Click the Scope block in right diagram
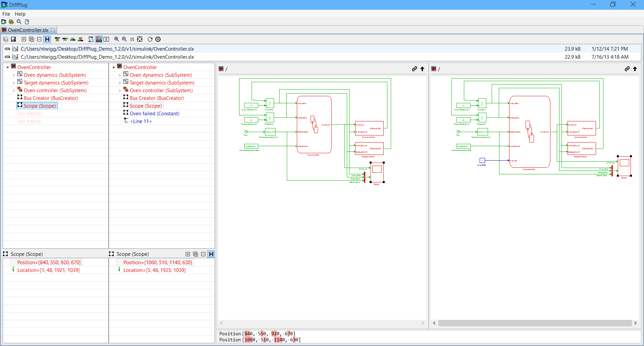This screenshot has height=346, width=644. 625,166
